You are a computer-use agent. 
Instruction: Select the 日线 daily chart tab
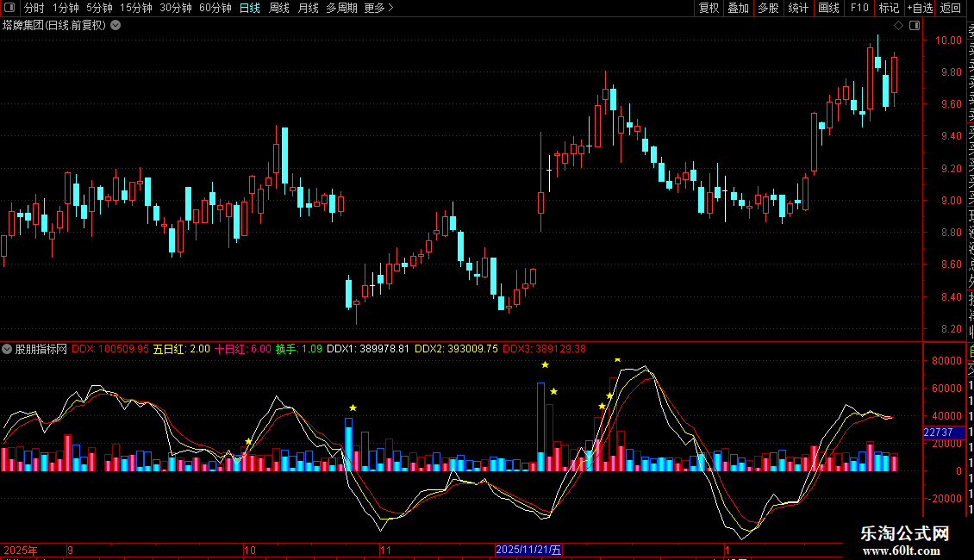[x=250, y=8]
